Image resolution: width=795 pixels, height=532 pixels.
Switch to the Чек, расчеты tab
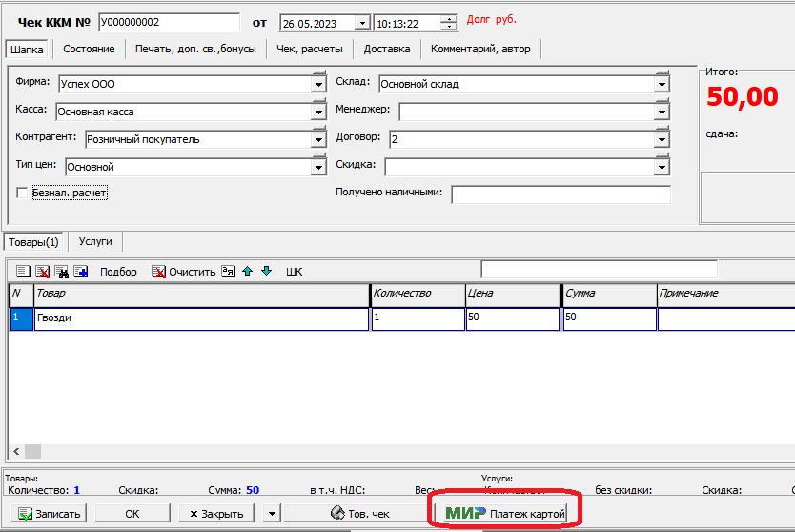[309, 49]
